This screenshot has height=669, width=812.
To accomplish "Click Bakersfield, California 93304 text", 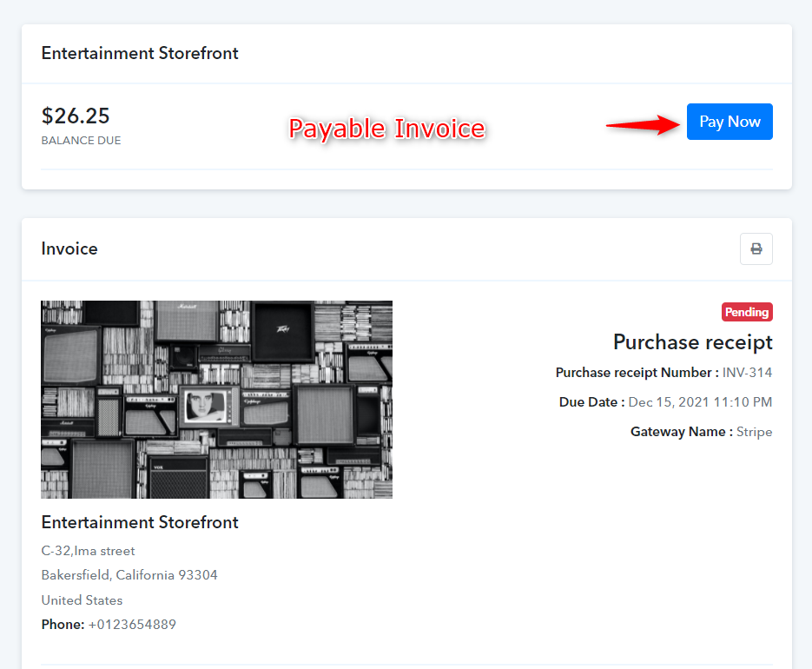I will [129, 575].
